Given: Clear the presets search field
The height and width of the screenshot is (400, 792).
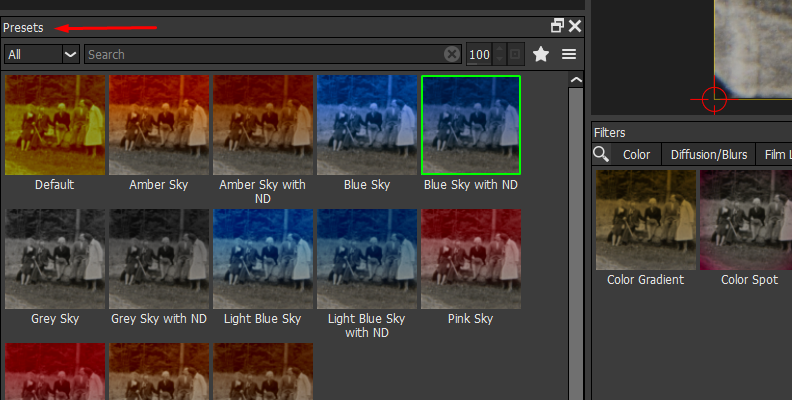Looking at the screenshot, I should 452,54.
